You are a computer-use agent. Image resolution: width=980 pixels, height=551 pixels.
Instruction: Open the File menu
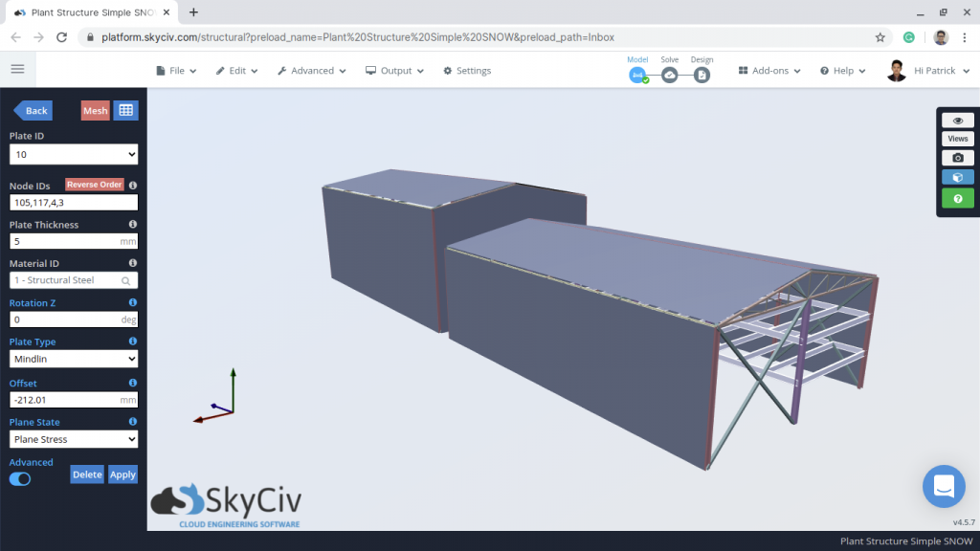pos(176,71)
